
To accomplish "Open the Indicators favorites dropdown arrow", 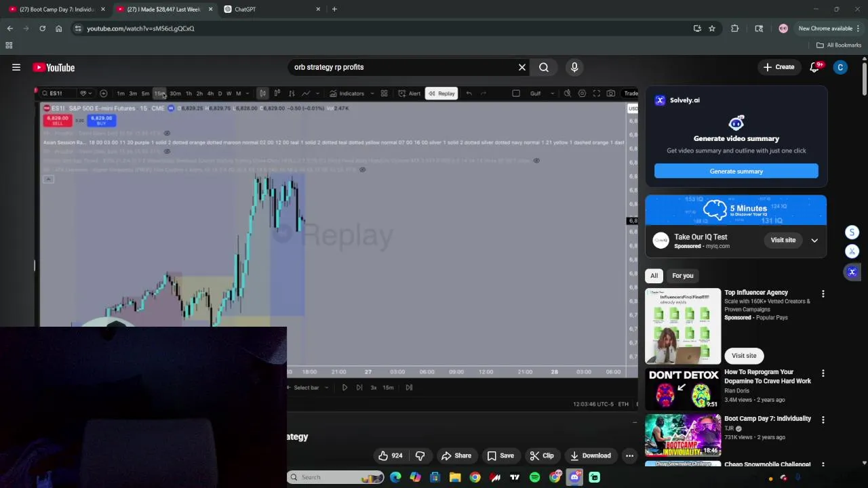I will 372,94.
